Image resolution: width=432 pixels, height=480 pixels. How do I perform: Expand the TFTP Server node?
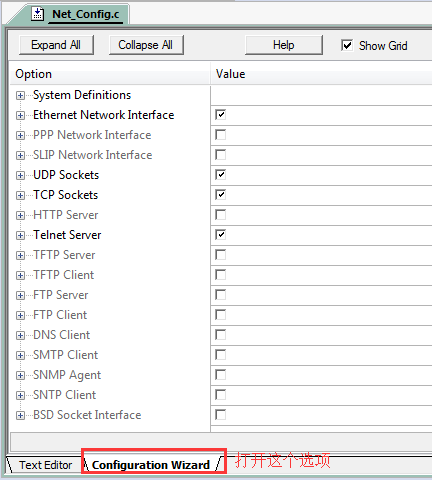click(x=20, y=256)
